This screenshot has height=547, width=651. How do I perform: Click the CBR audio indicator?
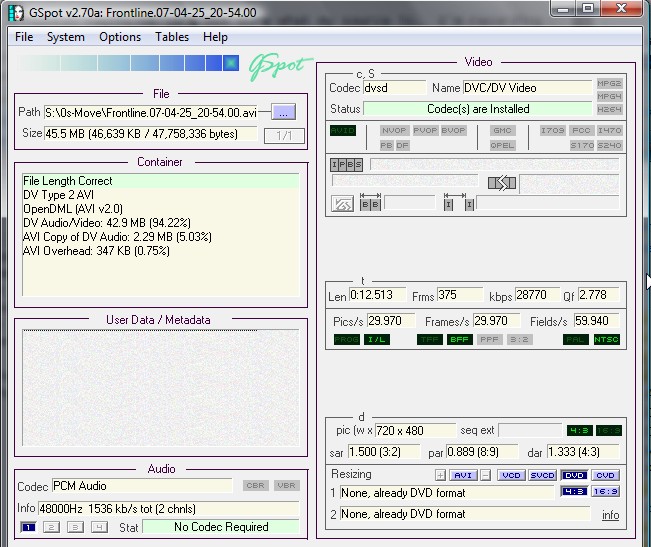255,485
